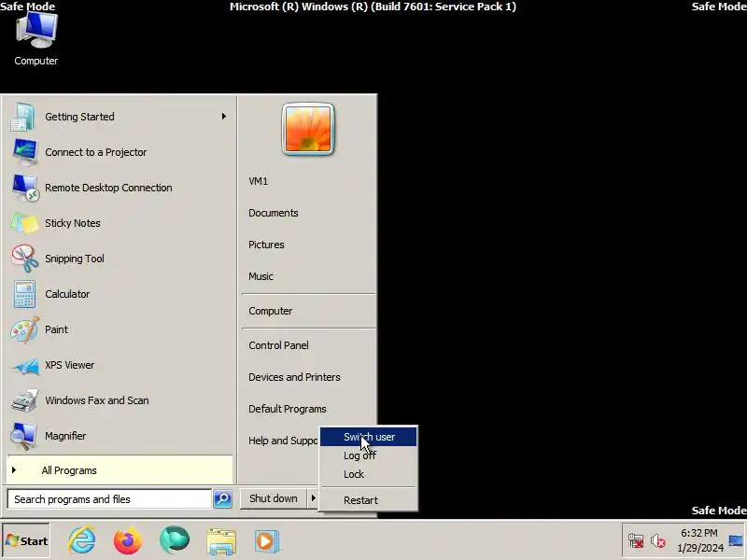Click the Remote Desktop Connection label
Image resolution: width=747 pixels, height=560 pixels.
pyautogui.click(x=108, y=188)
